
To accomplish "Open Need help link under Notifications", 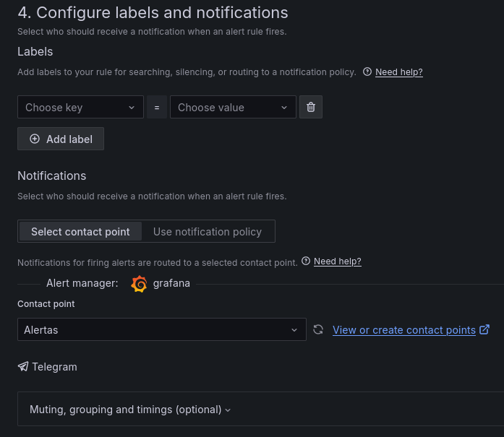I will point(338,261).
